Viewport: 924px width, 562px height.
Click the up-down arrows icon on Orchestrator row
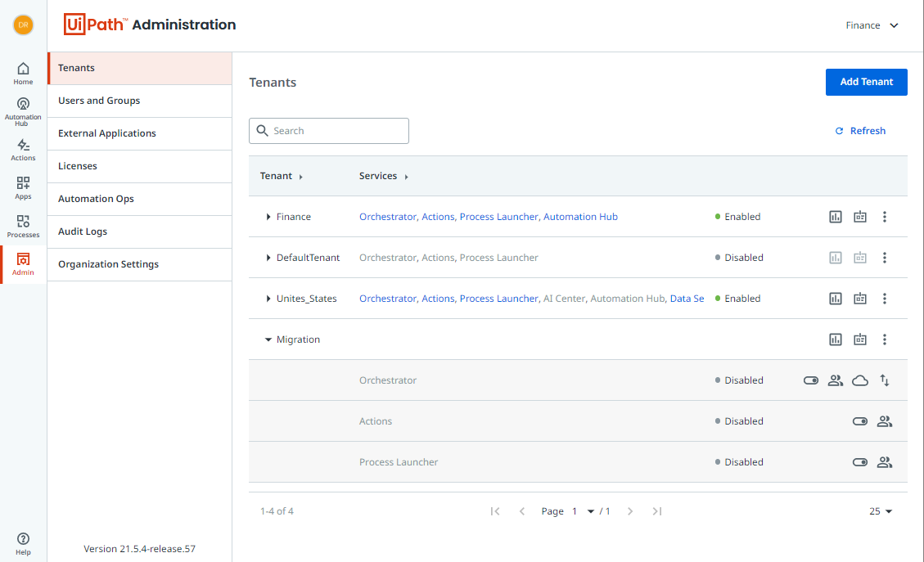(x=885, y=380)
